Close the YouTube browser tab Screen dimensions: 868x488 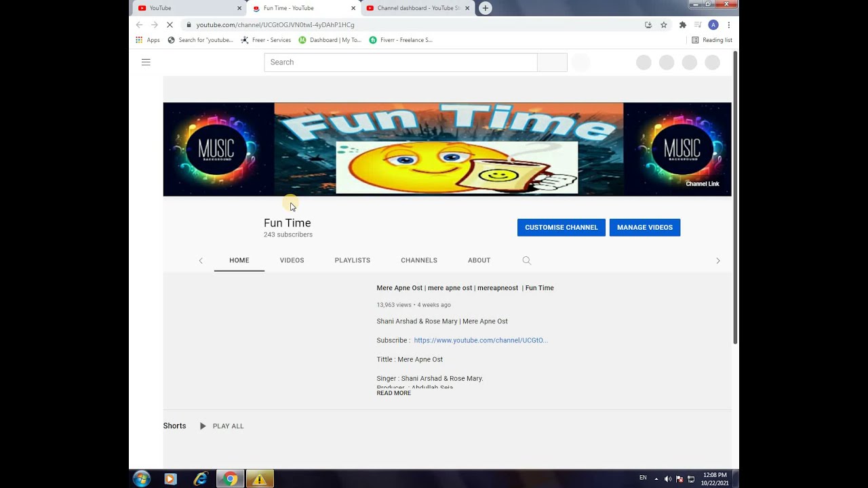pyautogui.click(x=239, y=8)
